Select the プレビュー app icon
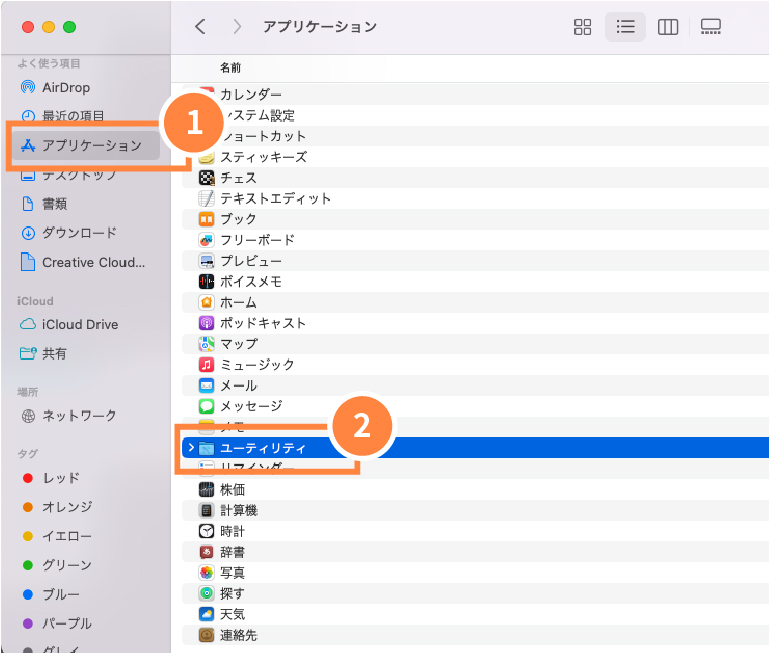 tap(206, 261)
